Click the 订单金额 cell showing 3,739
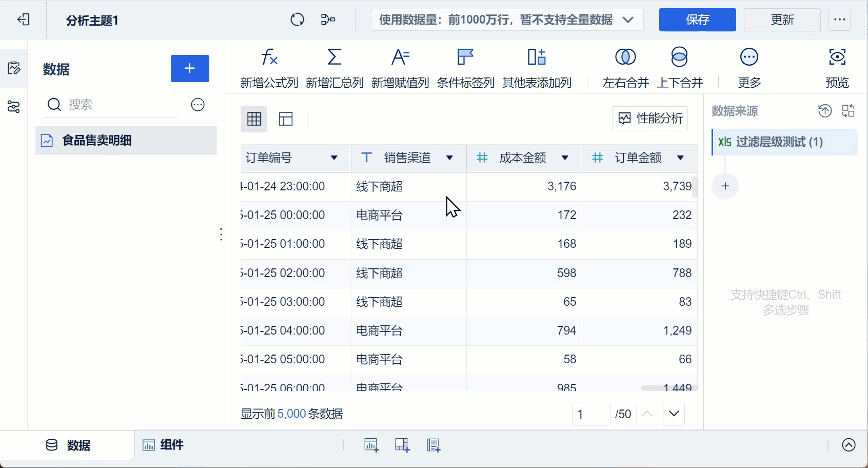The image size is (868, 468). click(640, 187)
